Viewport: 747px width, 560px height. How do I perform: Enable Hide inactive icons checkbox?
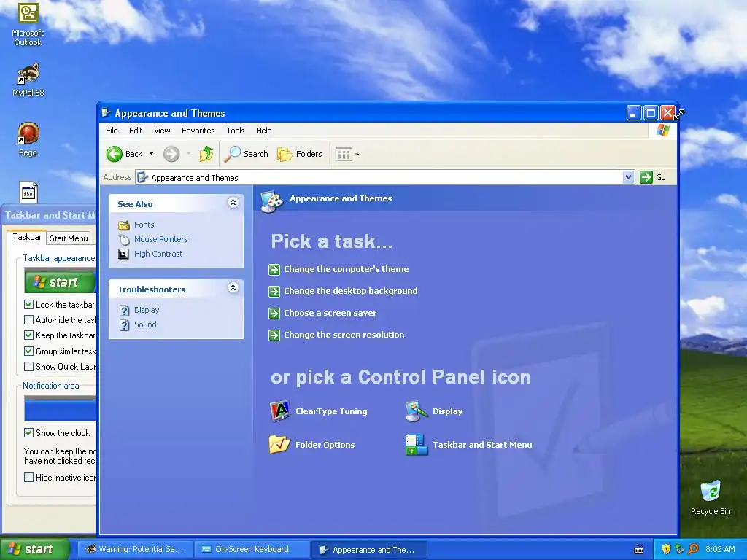pos(28,477)
